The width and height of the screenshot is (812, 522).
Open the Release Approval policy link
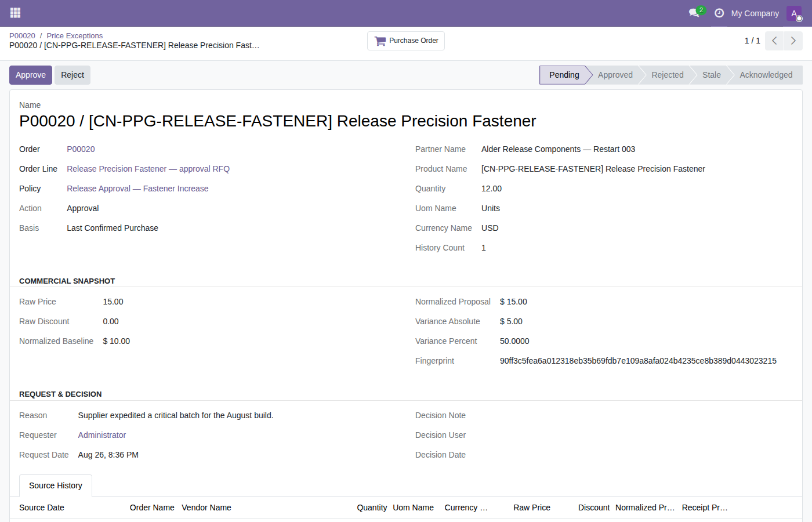(x=137, y=188)
